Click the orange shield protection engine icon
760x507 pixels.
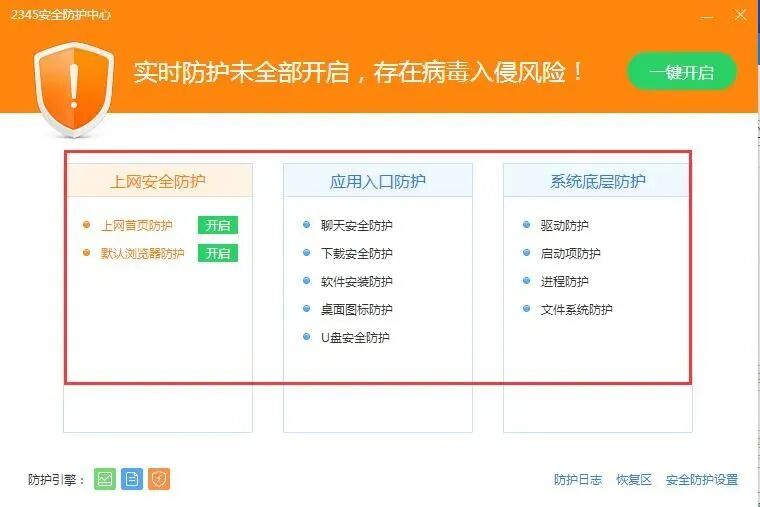tap(159, 479)
